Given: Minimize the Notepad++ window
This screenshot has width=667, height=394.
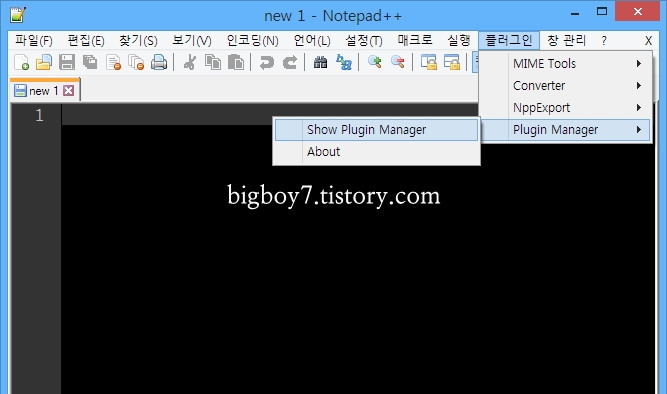Looking at the screenshot, I should [575, 13].
